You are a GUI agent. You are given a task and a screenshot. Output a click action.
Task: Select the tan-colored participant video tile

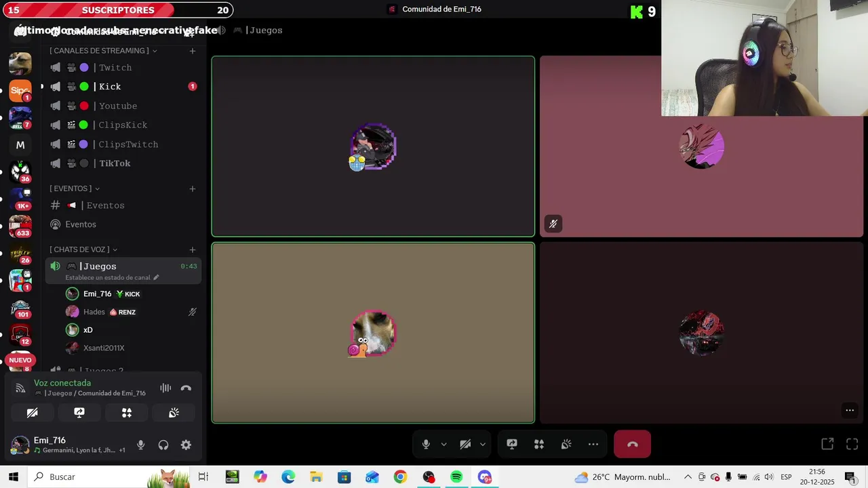click(x=373, y=333)
